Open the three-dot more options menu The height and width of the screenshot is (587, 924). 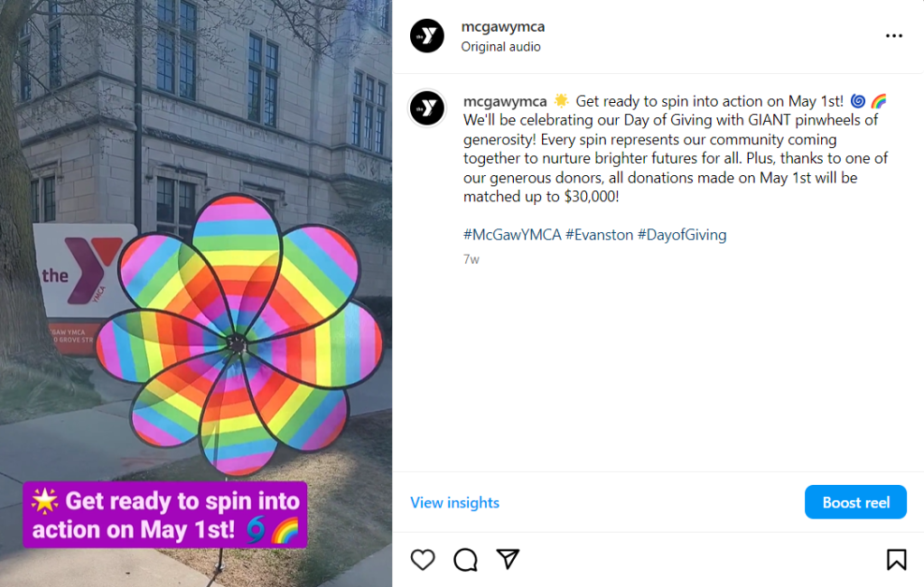[893, 36]
